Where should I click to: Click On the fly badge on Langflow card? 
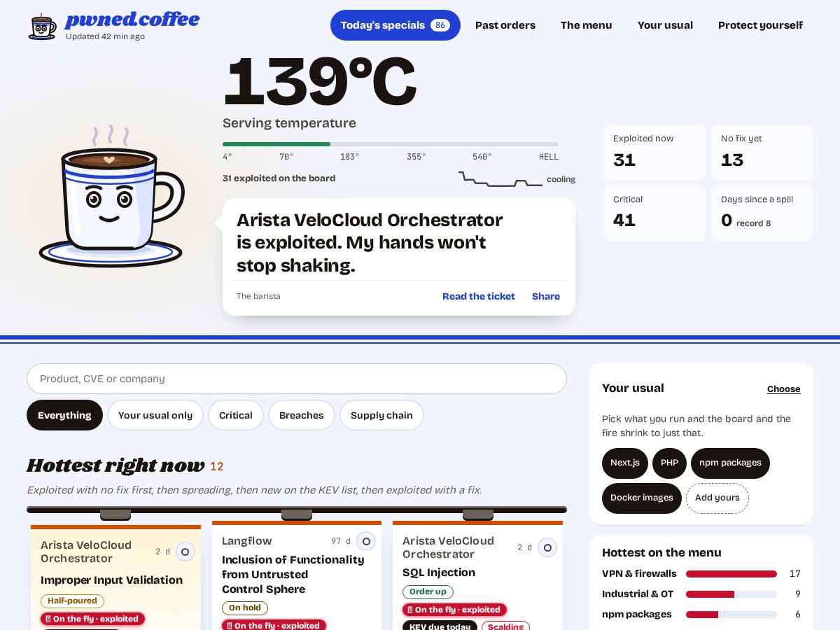pyautogui.click(x=274, y=626)
